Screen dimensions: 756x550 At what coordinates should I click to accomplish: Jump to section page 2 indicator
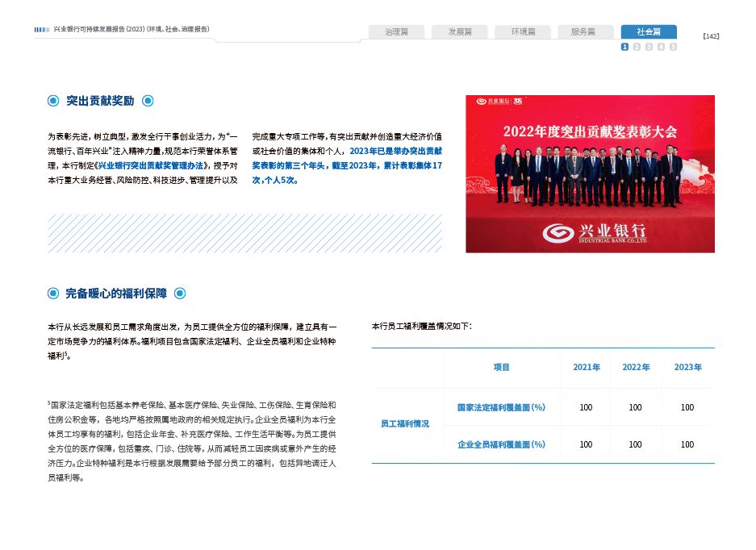[637, 47]
